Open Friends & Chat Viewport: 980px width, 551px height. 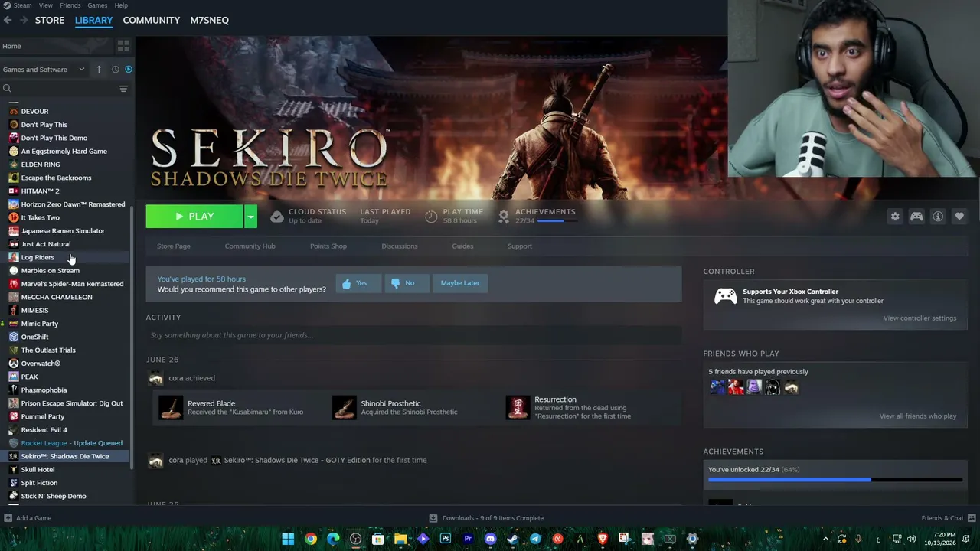(x=948, y=518)
